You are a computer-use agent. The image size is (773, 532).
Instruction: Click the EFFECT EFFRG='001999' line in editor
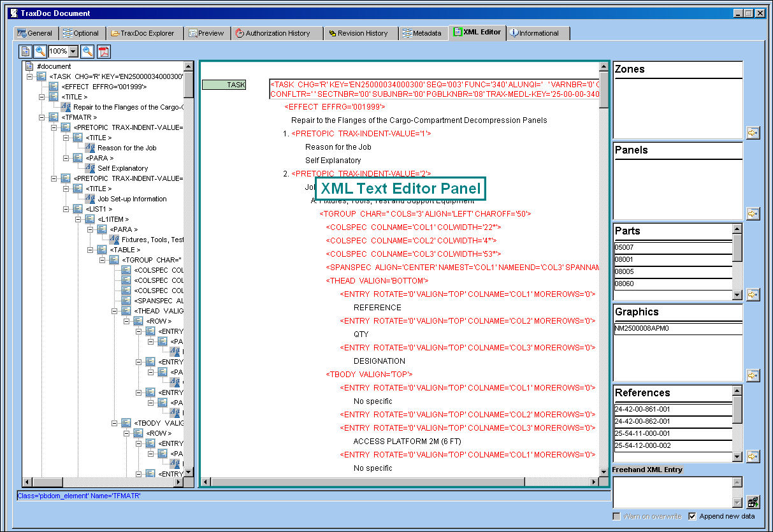335,107
